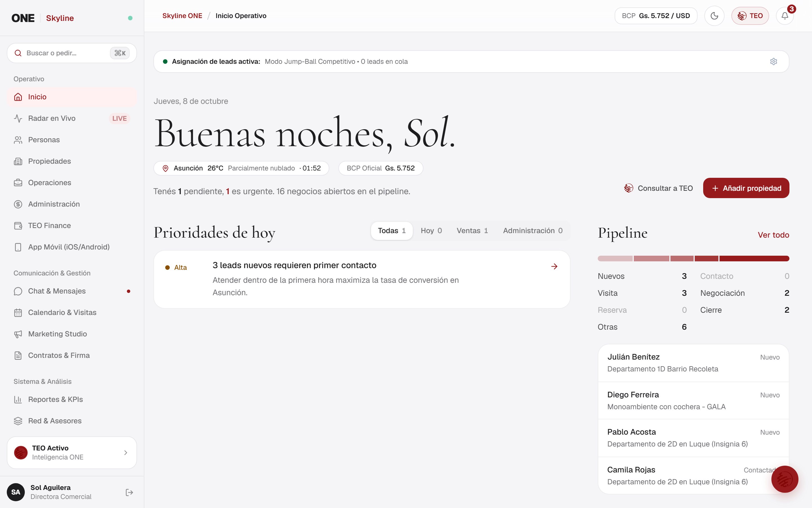Open Operaciones briefcase icon

click(18, 183)
